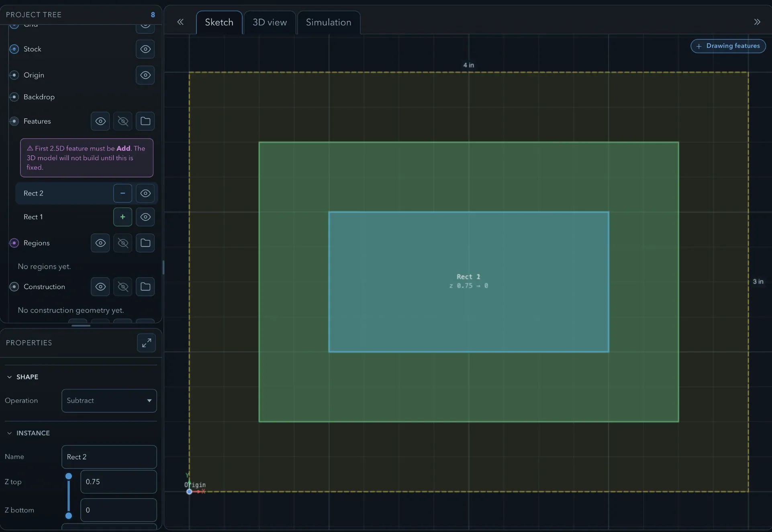Collapse the Stock tree node circle

[14, 49]
